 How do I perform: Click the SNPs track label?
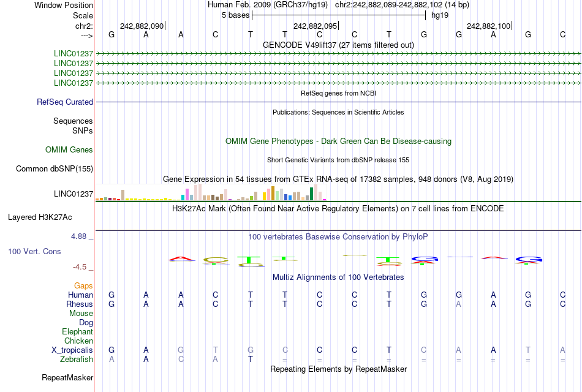click(x=83, y=130)
